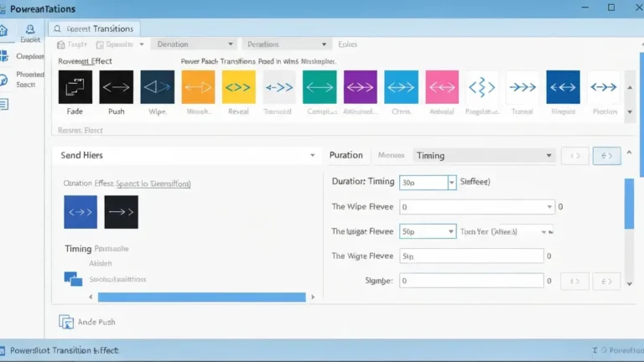Open the Timing combo box

tap(484, 156)
